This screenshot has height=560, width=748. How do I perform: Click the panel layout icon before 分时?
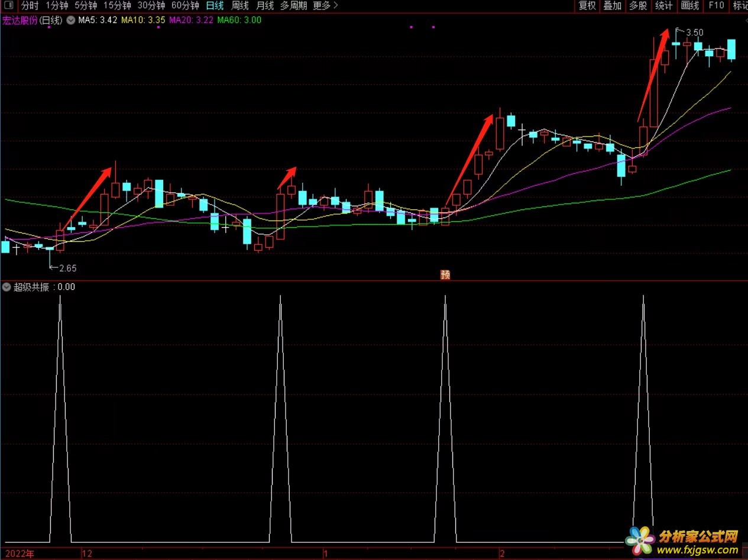point(8,5)
